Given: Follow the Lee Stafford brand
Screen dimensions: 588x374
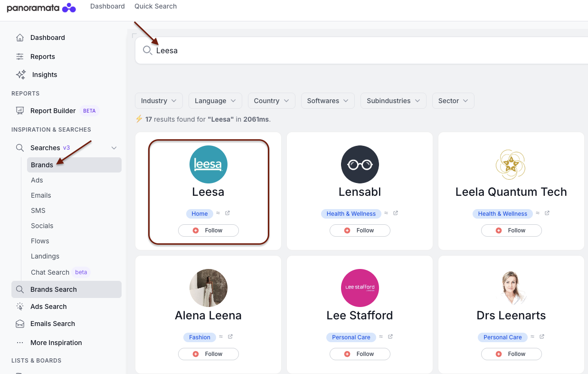Looking at the screenshot, I should tap(360, 354).
